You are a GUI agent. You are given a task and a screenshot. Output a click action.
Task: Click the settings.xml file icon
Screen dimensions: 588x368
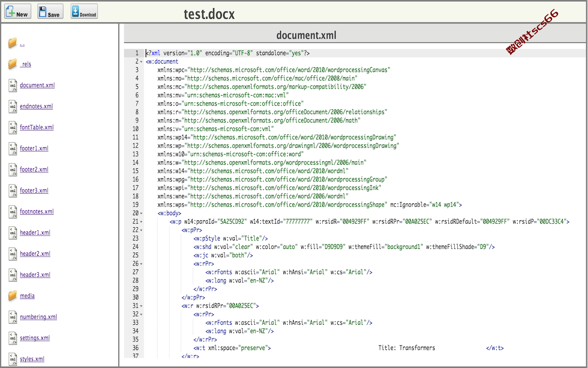[x=13, y=339]
